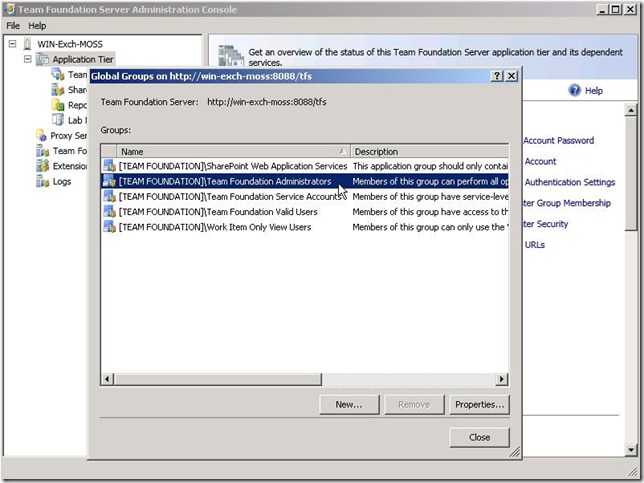The height and width of the screenshot is (483, 644).
Task: Click the Team Foundation Administrators group icon
Action: [x=109, y=181]
